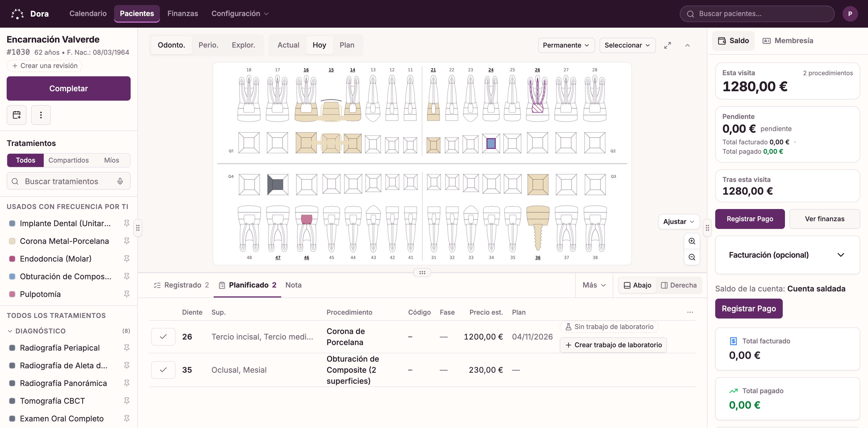Click the microphone icon in treatment search
The height and width of the screenshot is (428, 868).
tap(120, 181)
